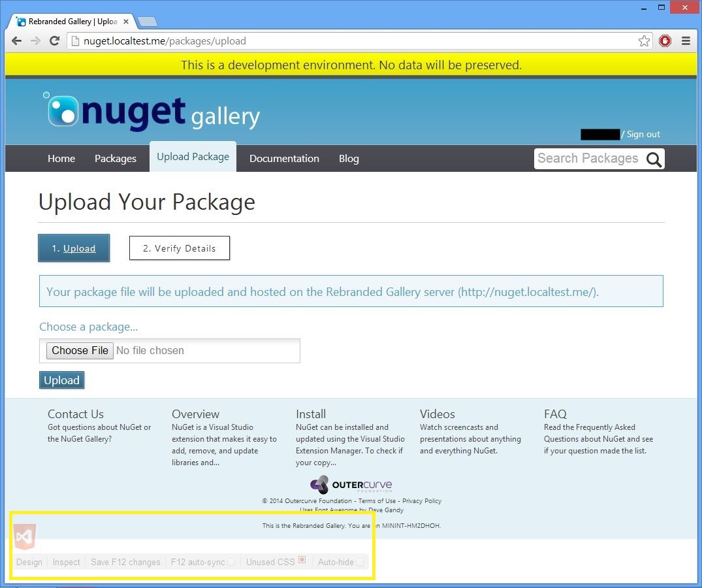
Task: Go back using the browser back arrow
Action: 16,41
